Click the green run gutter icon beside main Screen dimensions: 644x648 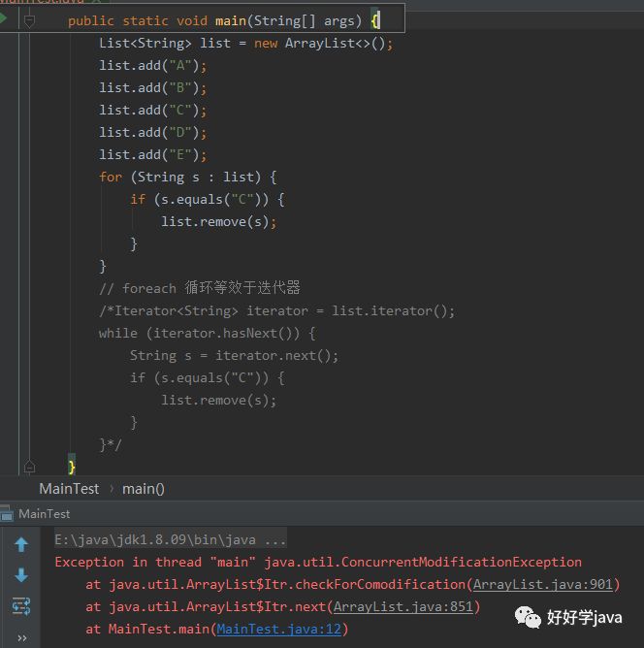(3, 18)
